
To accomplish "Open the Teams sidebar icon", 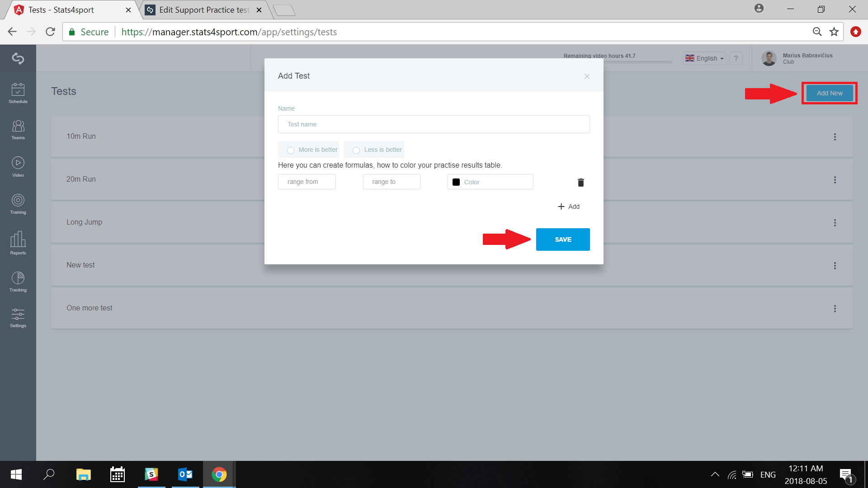I will click(18, 130).
